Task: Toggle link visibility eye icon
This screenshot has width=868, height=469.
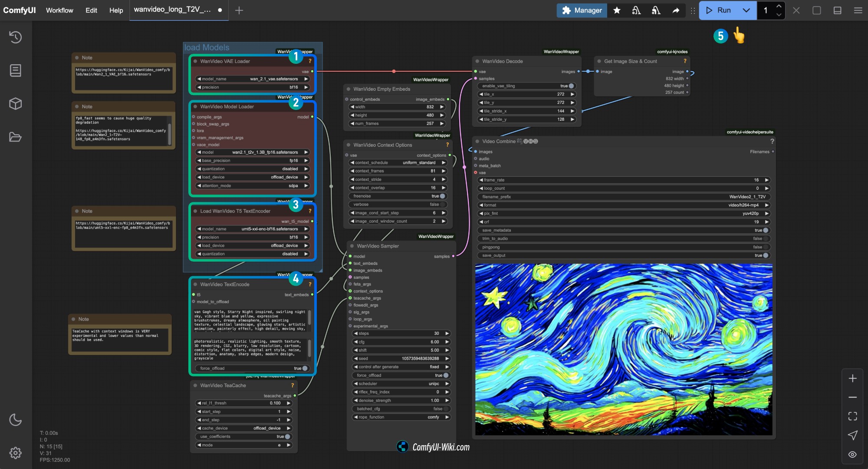Action: tap(852, 454)
